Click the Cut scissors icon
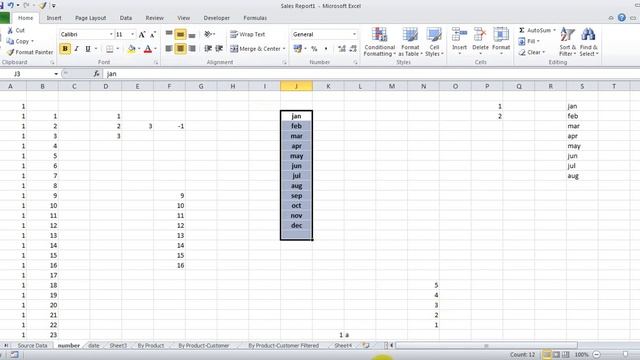640x360 pixels. point(10,31)
